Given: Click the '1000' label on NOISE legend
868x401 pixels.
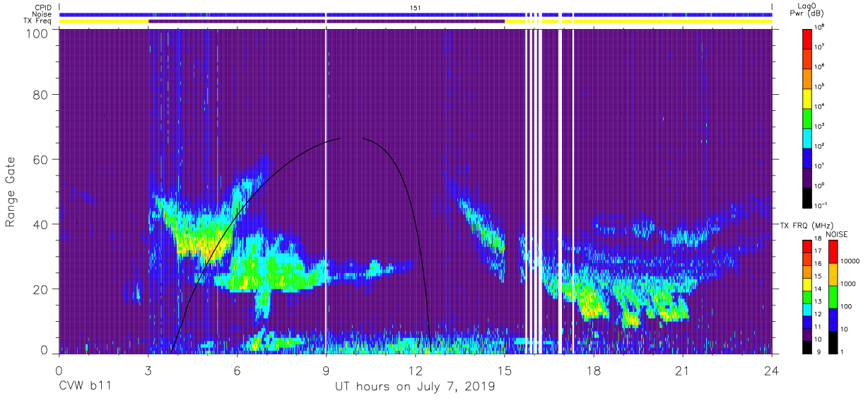Looking at the screenshot, I should (848, 285).
